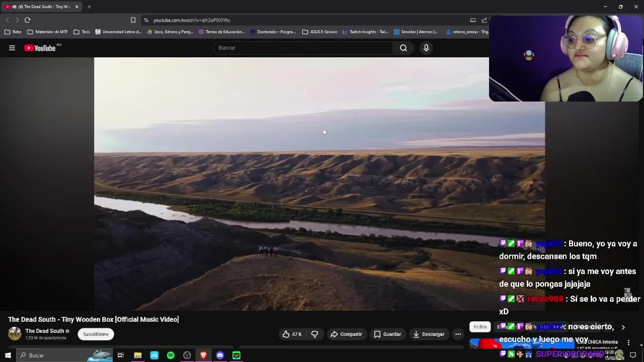Open the Materiales de MTF bookmark folder
Viewport: 644px width, 362px height.
coord(47,32)
